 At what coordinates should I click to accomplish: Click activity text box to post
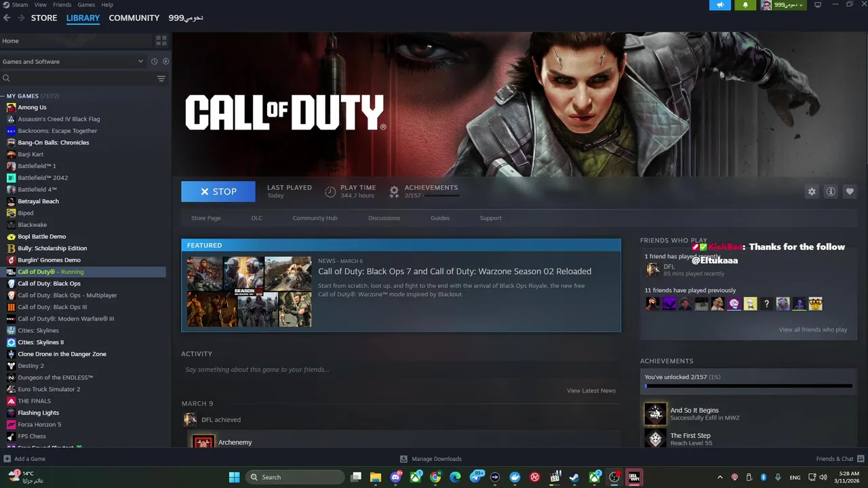[400, 369]
